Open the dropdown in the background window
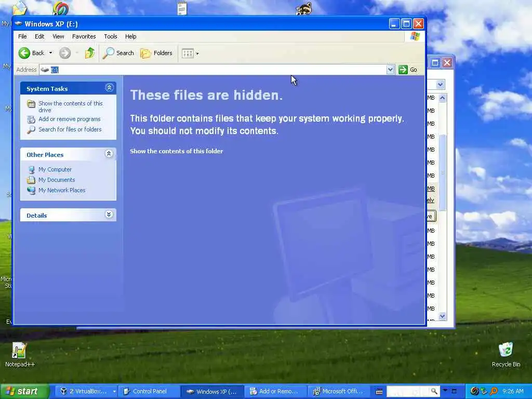532x399 pixels. [x=441, y=84]
